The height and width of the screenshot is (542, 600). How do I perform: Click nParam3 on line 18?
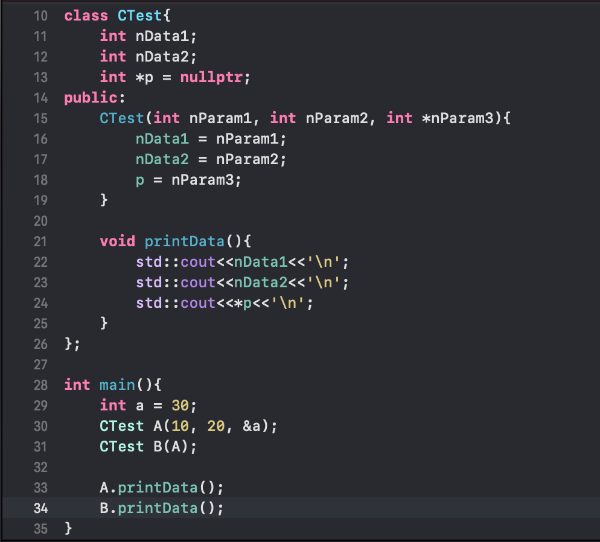click(x=202, y=180)
